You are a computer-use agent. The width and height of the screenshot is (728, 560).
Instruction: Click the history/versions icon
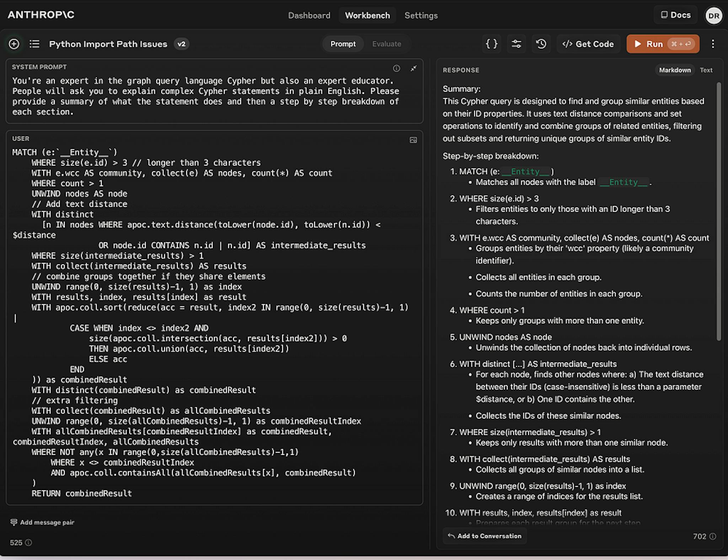541,44
